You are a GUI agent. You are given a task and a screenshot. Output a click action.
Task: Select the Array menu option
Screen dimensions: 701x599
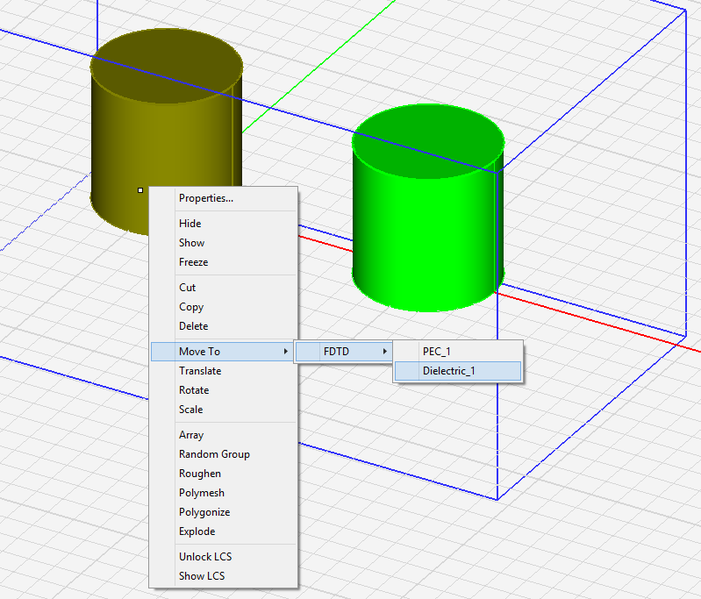click(191, 435)
